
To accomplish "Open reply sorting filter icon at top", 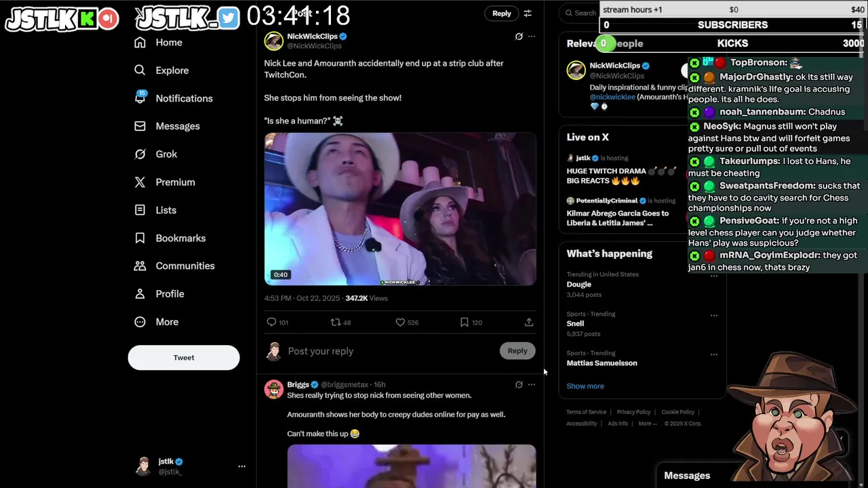I will [528, 14].
